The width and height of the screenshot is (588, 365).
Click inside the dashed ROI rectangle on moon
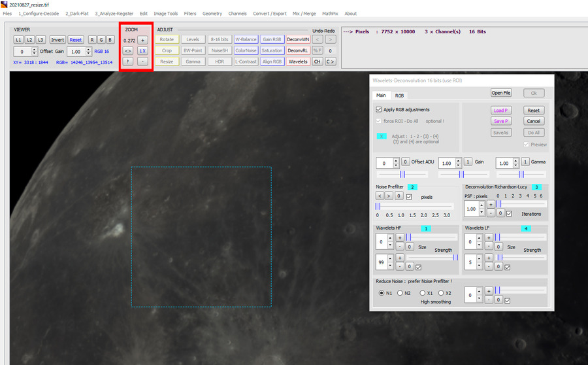(201, 237)
